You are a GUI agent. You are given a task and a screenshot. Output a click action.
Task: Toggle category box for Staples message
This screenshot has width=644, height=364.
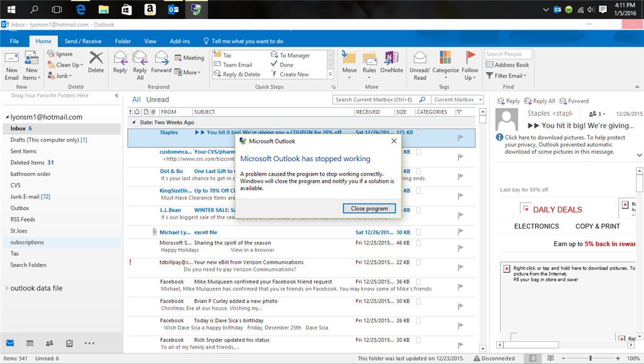pyautogui.click(x=418, y=132)
